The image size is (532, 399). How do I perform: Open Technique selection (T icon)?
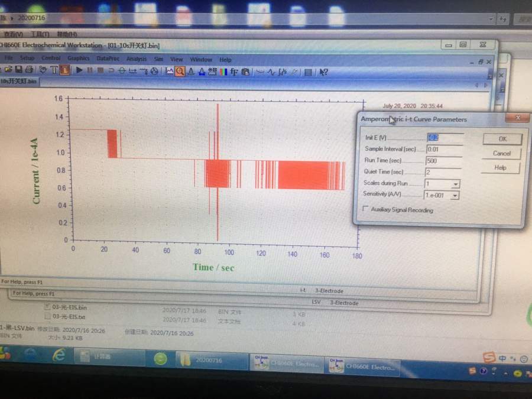54,70
